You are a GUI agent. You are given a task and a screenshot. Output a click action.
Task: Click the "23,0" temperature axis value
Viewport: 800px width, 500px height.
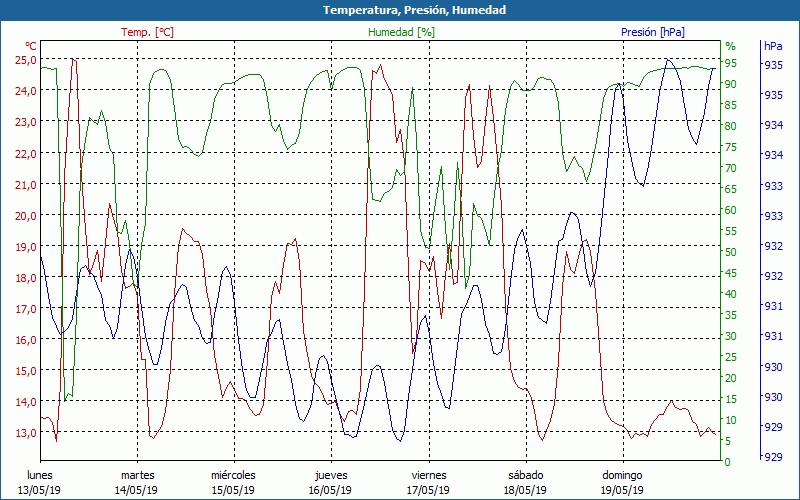[x=26, y=122]
